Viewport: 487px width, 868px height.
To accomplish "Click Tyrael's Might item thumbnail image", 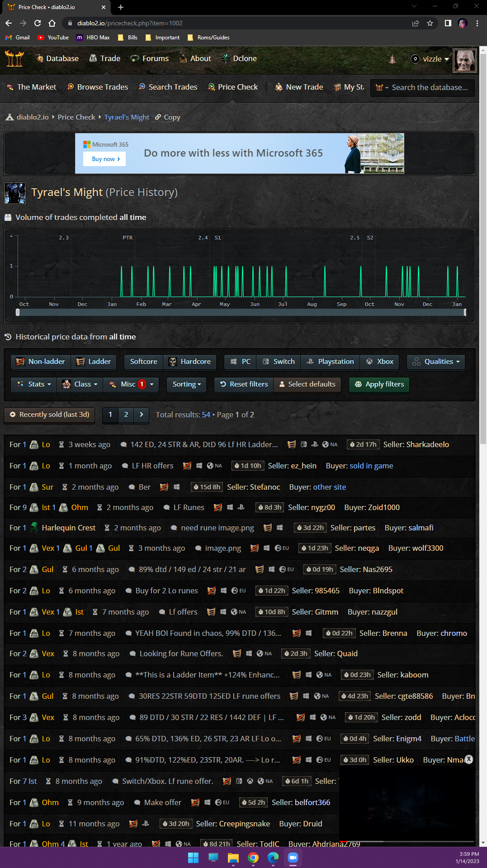I will click(x=15, y=193).
